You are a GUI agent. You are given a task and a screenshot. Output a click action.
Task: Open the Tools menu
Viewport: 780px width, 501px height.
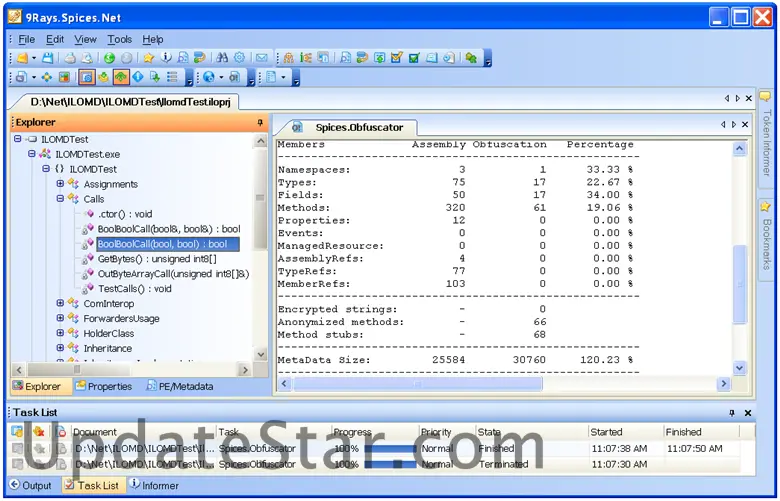pyautogui.click(x=119, y=39)
